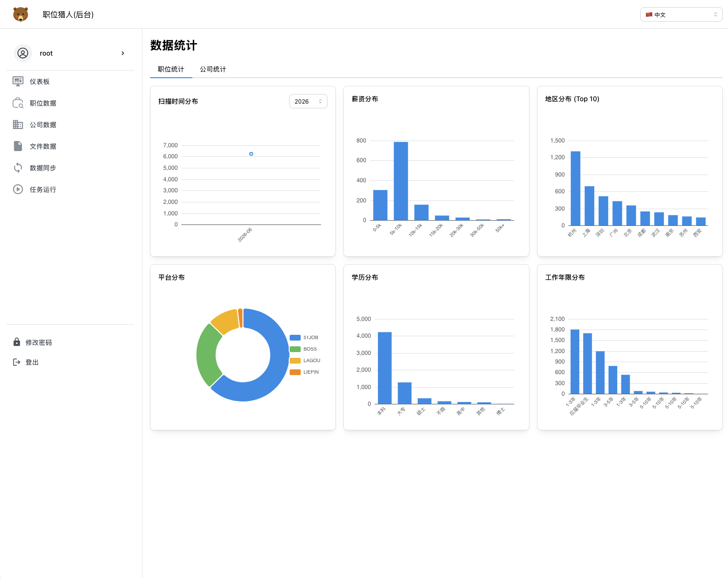Click the 杭州 region bar
Viewport: 728px width, 578px height.
575,189
